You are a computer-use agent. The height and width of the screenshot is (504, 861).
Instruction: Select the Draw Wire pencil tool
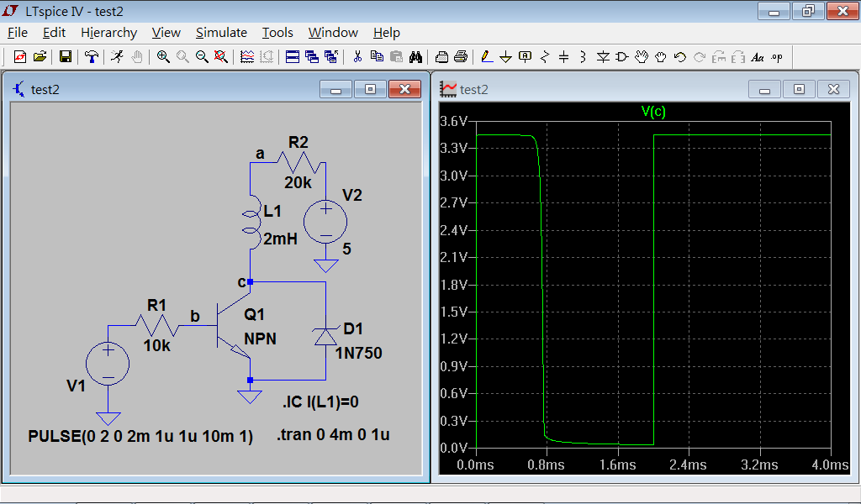487,56
